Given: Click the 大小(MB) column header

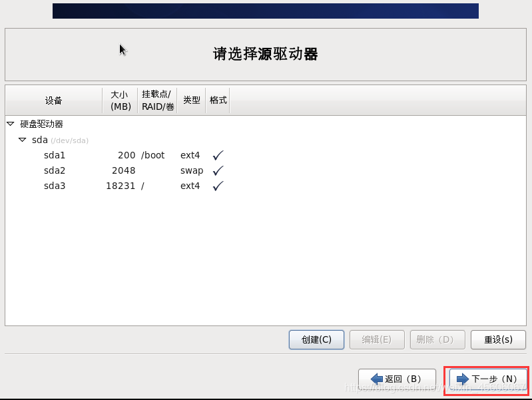Looking at the screenshot, I should tap(120, 100).
